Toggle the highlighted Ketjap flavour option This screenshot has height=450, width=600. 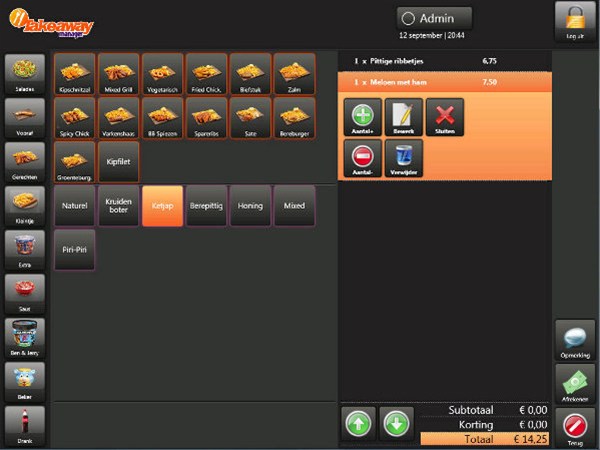click(162, 206)
